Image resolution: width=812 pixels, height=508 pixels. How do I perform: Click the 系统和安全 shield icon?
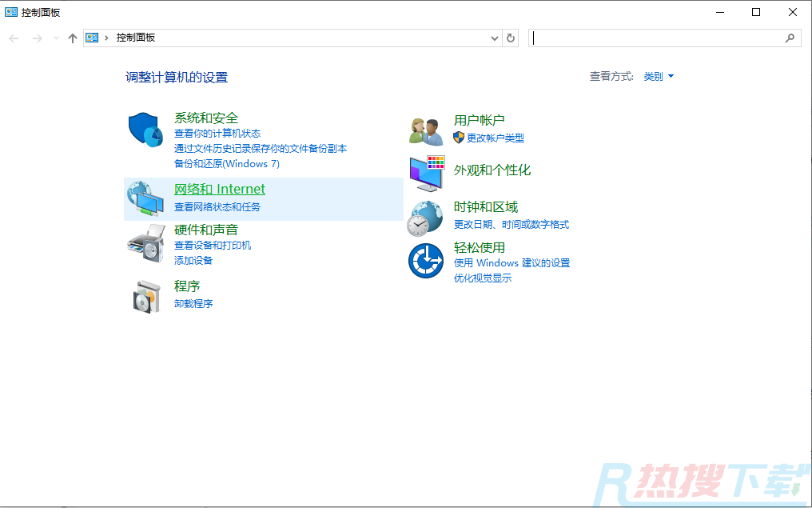[145, 130]
